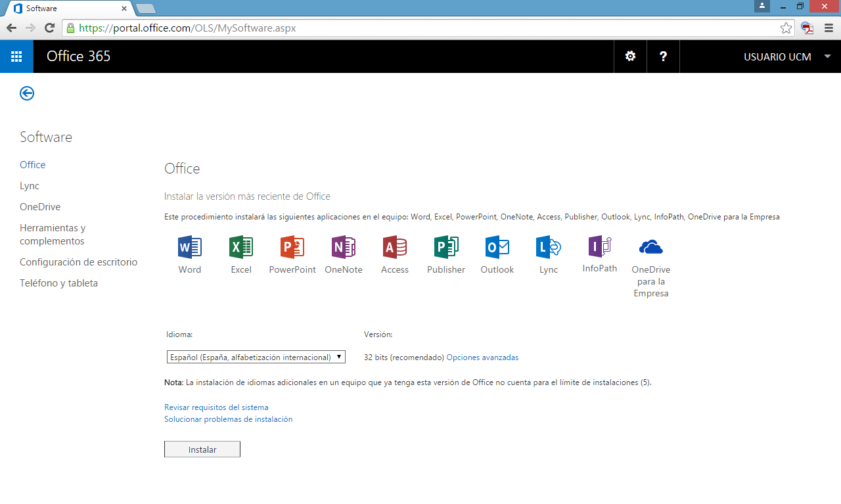The image size is (841, 504).
Task: Go back using the blue circled arrow
Action: pos(27,93)
